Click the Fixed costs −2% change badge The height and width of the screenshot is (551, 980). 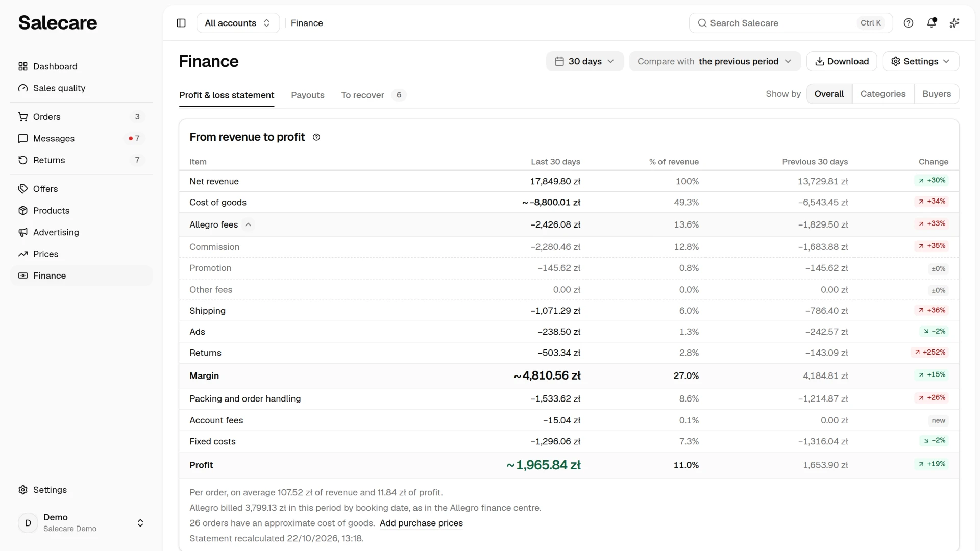tap(934, 441)
